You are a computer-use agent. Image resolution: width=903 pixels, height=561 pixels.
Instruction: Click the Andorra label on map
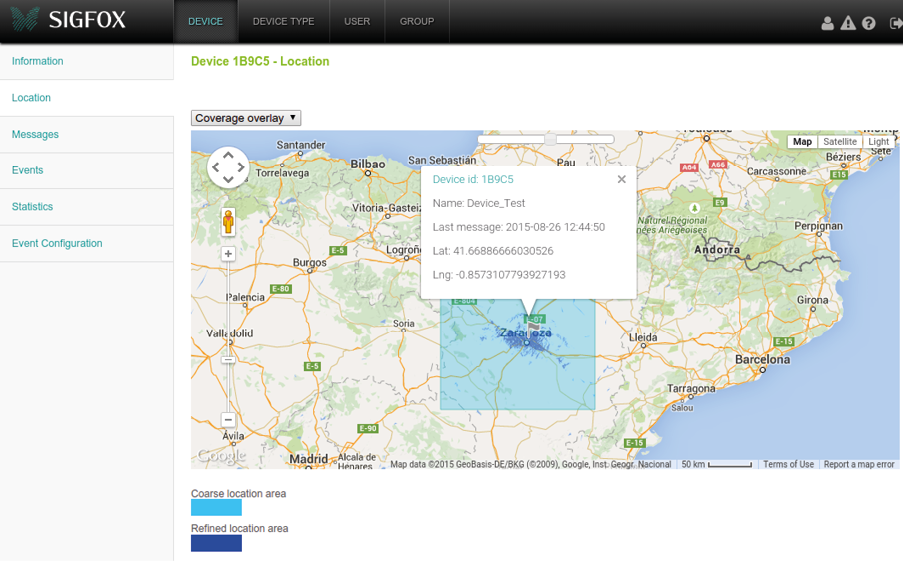tap(717, 249)
